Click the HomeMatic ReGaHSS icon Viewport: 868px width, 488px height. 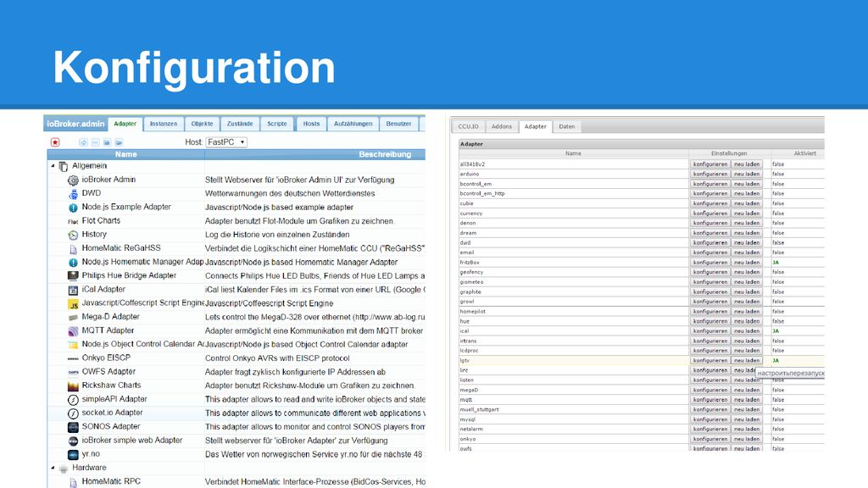pos(73,248)
